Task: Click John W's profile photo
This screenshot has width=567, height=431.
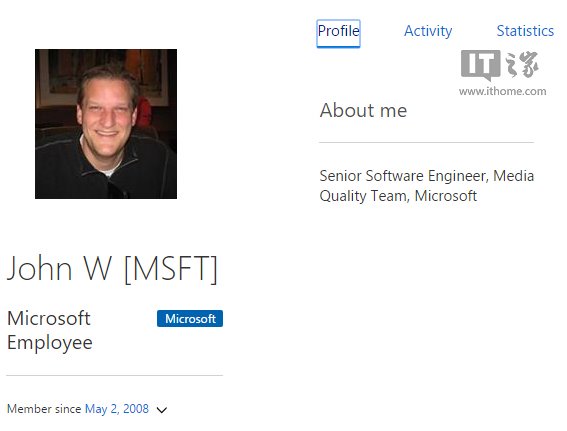Action: (x=106, y=124)
